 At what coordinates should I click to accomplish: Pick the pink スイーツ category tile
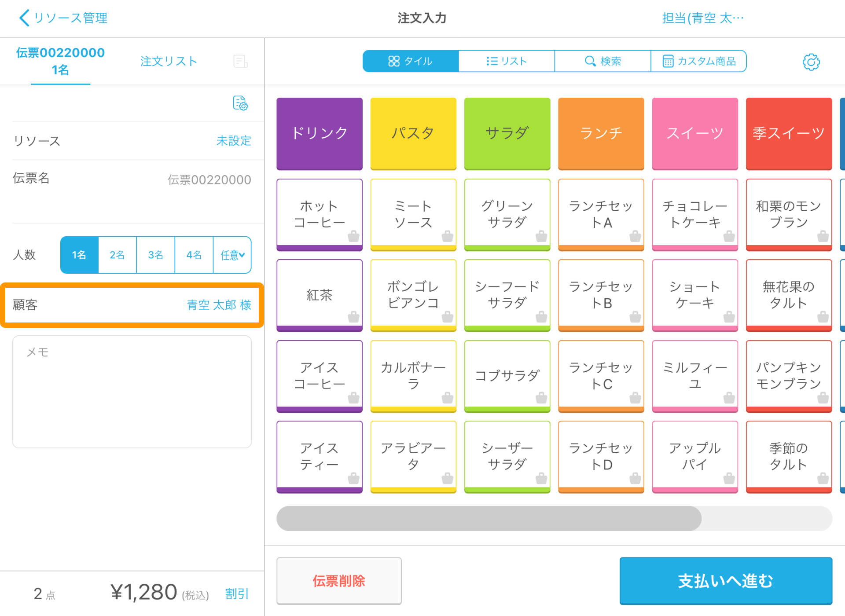695,134
